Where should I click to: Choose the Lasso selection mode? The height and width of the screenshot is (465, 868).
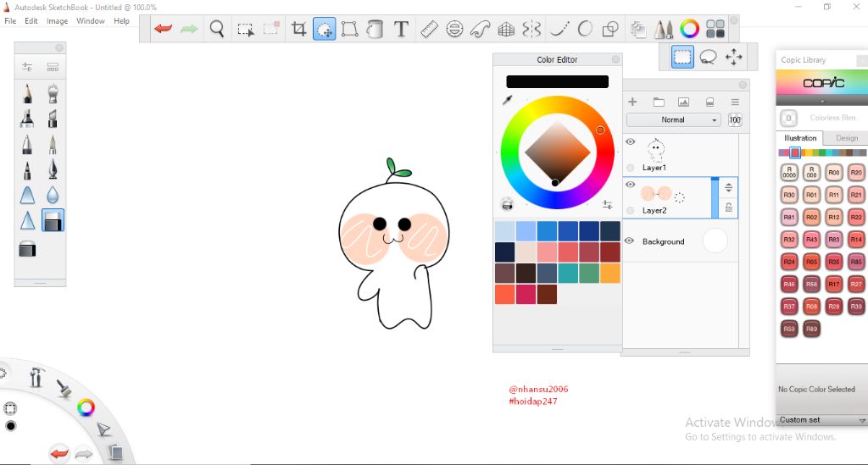(x=708, y=57)
